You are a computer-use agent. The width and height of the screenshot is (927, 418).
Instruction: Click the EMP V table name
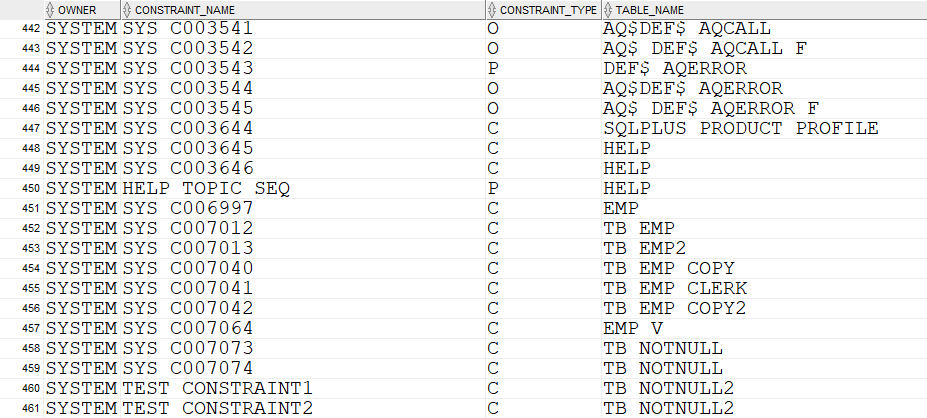click(x=633, y=329)
